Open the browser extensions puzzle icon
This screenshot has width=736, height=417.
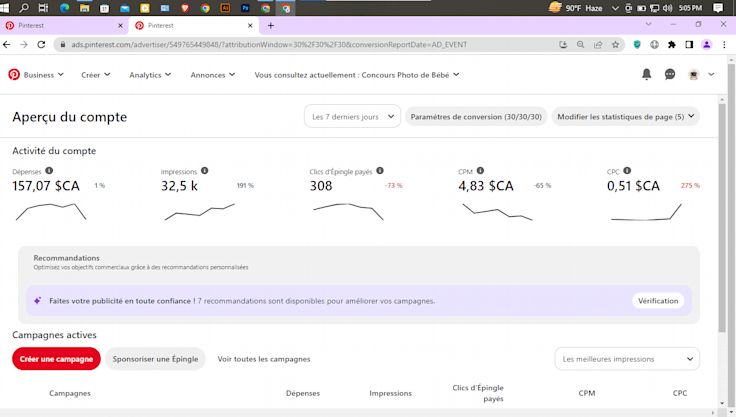click(672, 45)
